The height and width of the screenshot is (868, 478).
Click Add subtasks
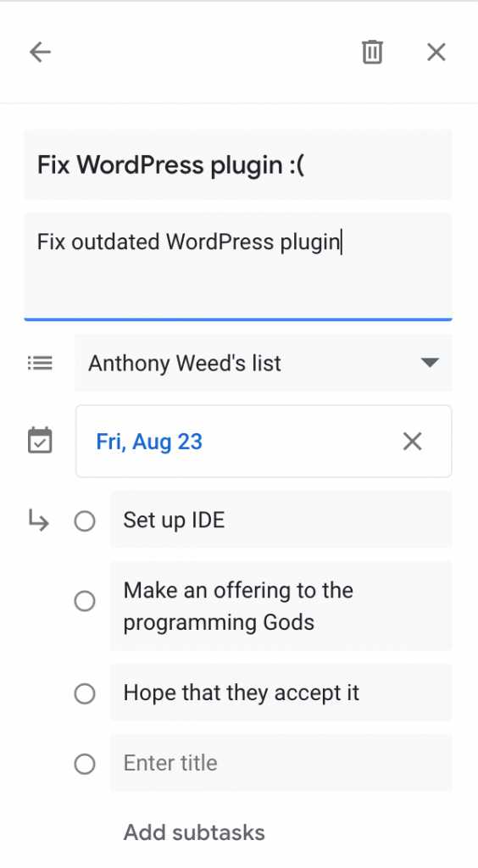pyautogui.click(x=194, y=832)
